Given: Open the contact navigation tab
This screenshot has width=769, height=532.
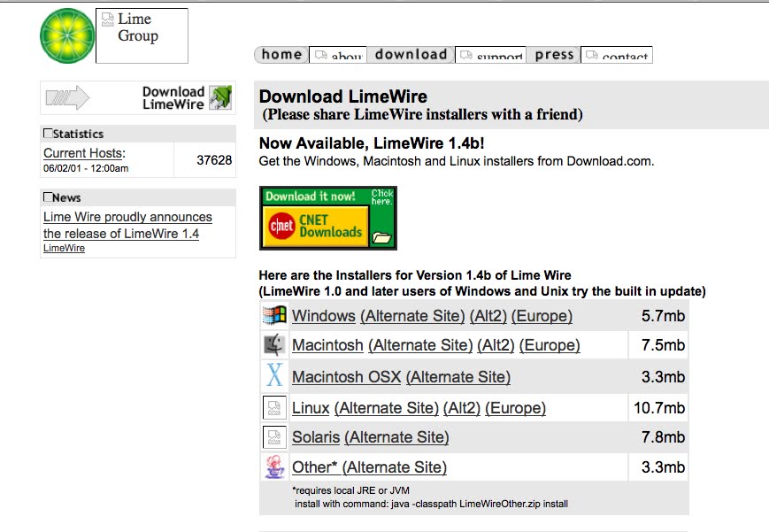Looking at the screenshot, I should pos(617,55).
